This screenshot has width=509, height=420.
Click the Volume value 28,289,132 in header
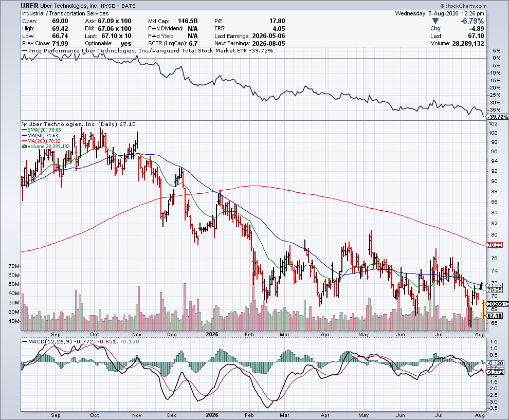click(x=468, y=44)
